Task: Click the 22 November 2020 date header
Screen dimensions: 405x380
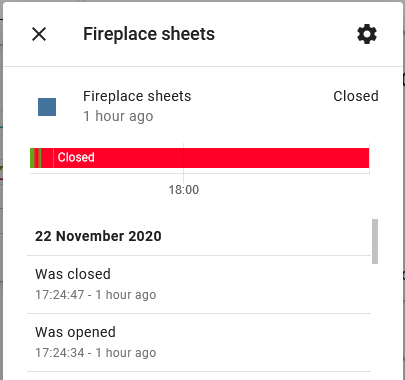Action: pos(98,236)
